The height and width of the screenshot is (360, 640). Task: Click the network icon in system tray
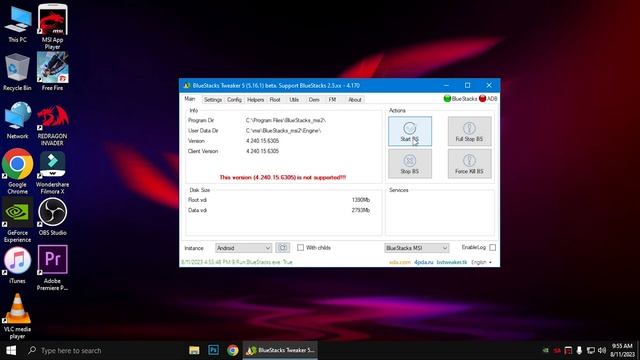590,350
